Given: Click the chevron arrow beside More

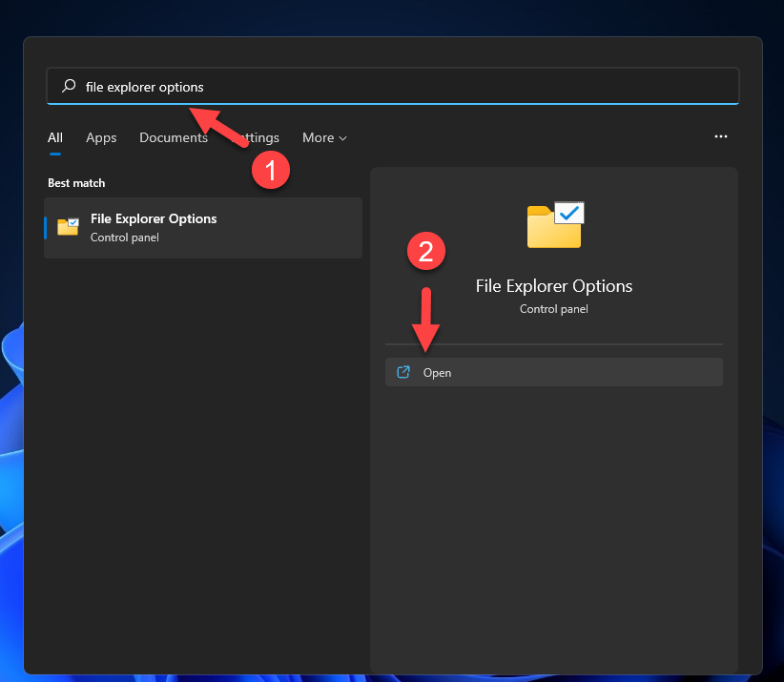Looking at the screenshot, I should (342, 138).
